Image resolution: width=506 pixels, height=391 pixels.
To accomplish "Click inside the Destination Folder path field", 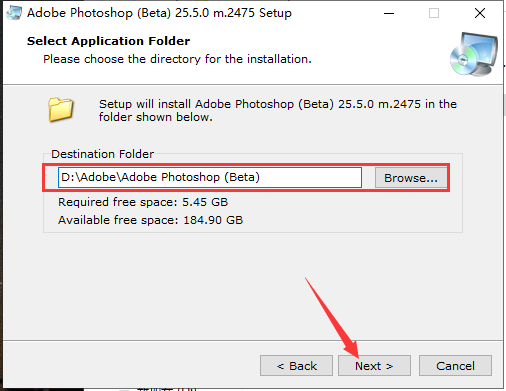I will [x=210, y=177].
